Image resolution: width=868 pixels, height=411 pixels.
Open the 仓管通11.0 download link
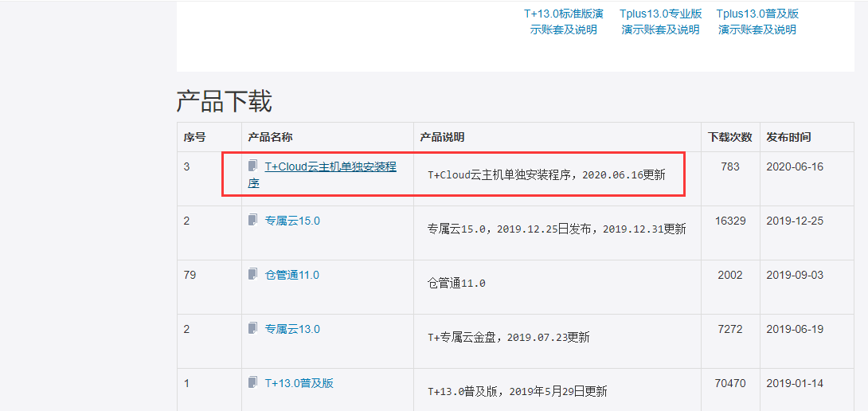tap(291, 276)
